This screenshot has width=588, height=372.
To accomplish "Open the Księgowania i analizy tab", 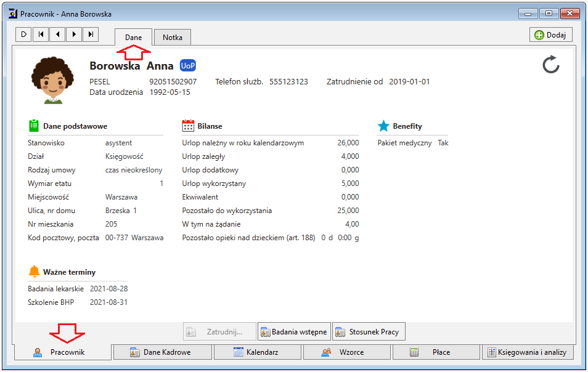I will tap(528, 352).
